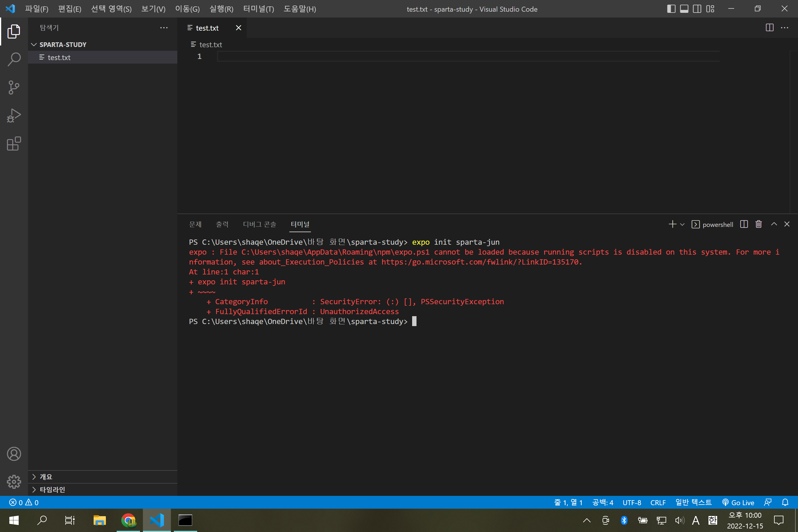
Task: Open the terminal app on the taskbar
Action: [185, 520]
